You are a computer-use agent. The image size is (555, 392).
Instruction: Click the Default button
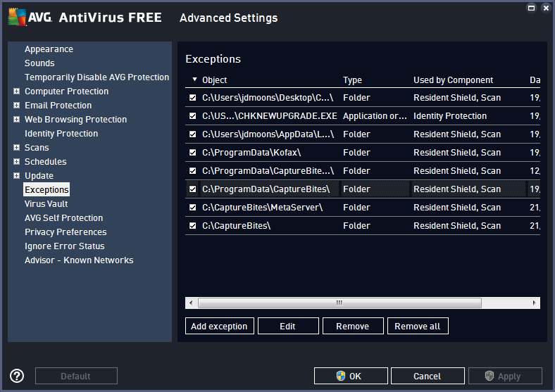point(76,376)
